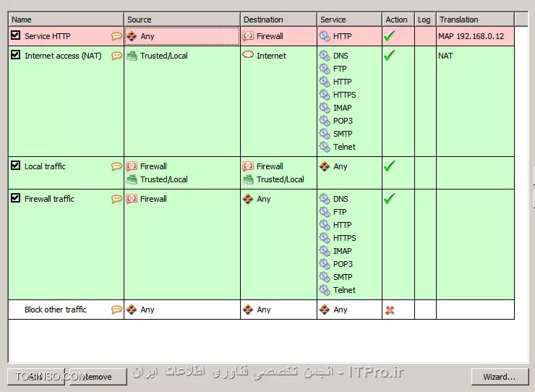Click the Action column header
The image size is (535, 392).
pos(398,20)
